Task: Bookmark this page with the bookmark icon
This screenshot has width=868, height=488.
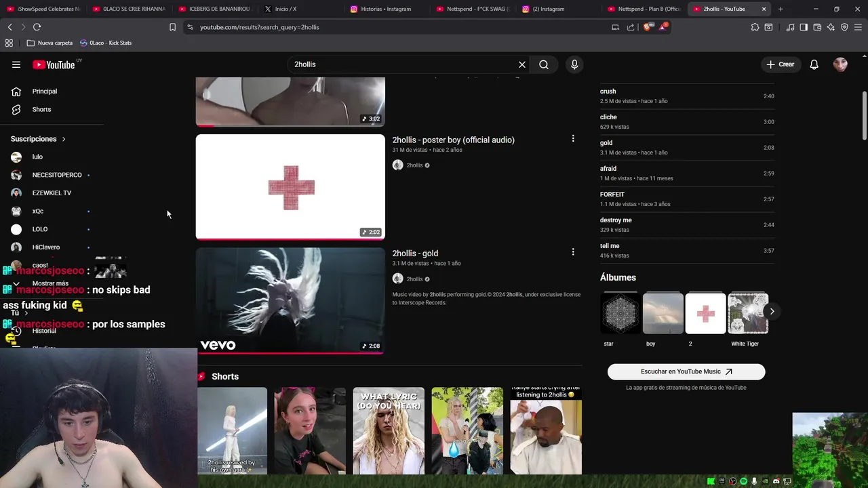Action: coord(172,27)
